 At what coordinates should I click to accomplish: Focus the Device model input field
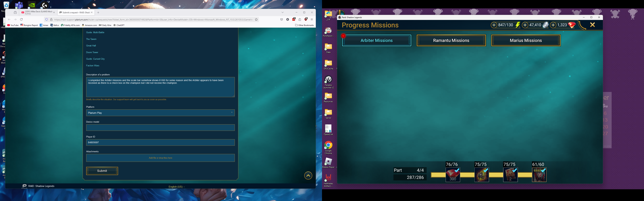[160, 128]
